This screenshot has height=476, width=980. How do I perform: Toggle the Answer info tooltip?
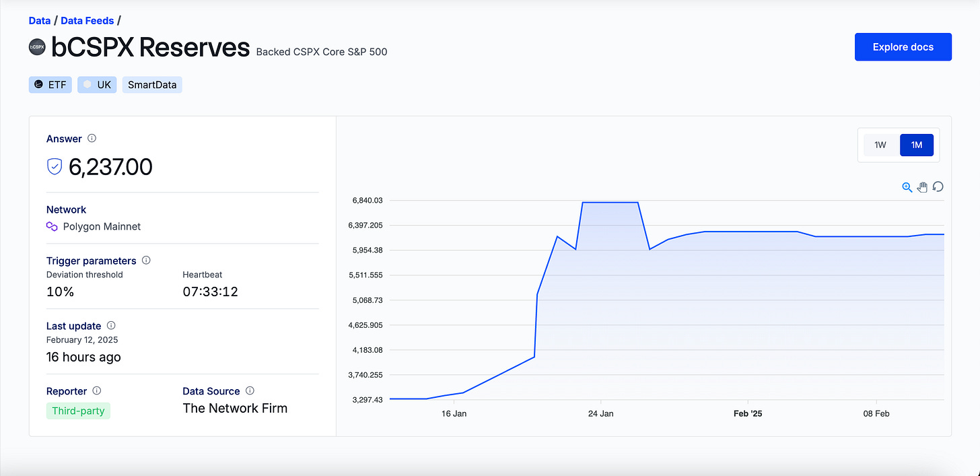pyautogui.click(x=92, y=138)
